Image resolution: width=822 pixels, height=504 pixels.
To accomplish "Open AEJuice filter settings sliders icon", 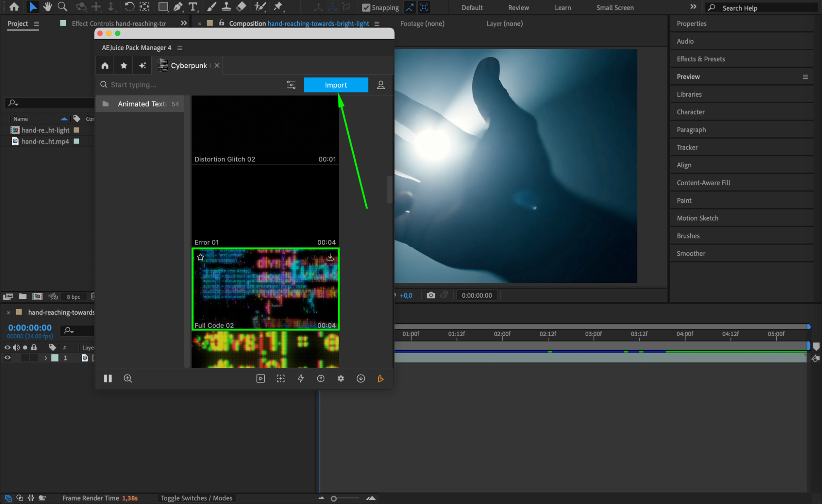I will click(x=291, y=85).
